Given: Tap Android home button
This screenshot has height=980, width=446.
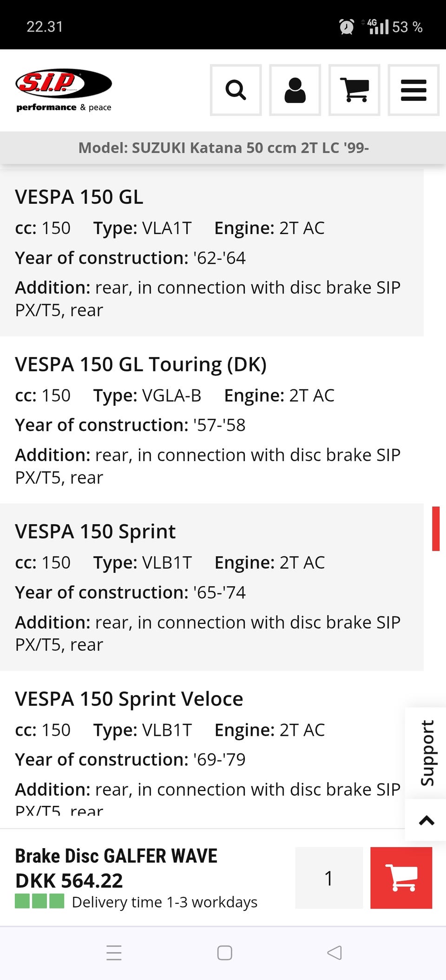Looking at the screenshot, I should coord(224,953).
